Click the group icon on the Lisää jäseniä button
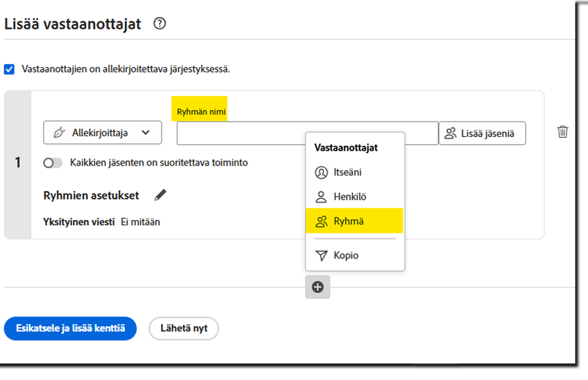 (x=451, y=133)
